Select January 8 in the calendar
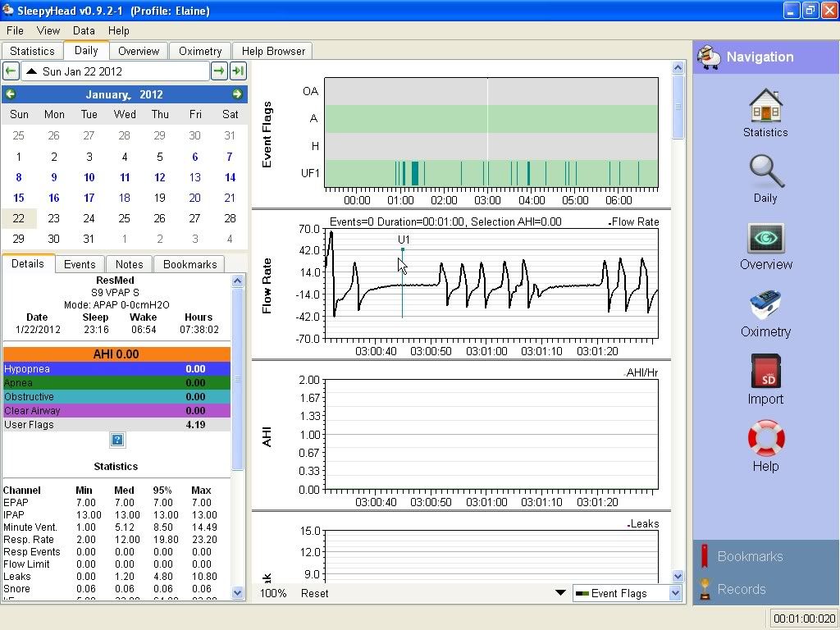Viewport: 840px width, 630px height. click(18, 177)
